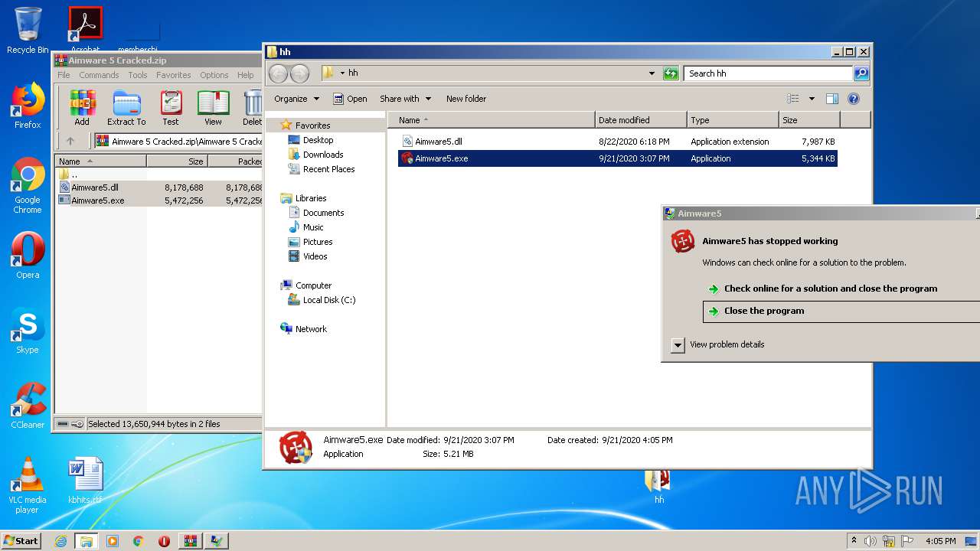
Task: Select Pictures library in navigation pane
Action: click(x=318, y=242)
